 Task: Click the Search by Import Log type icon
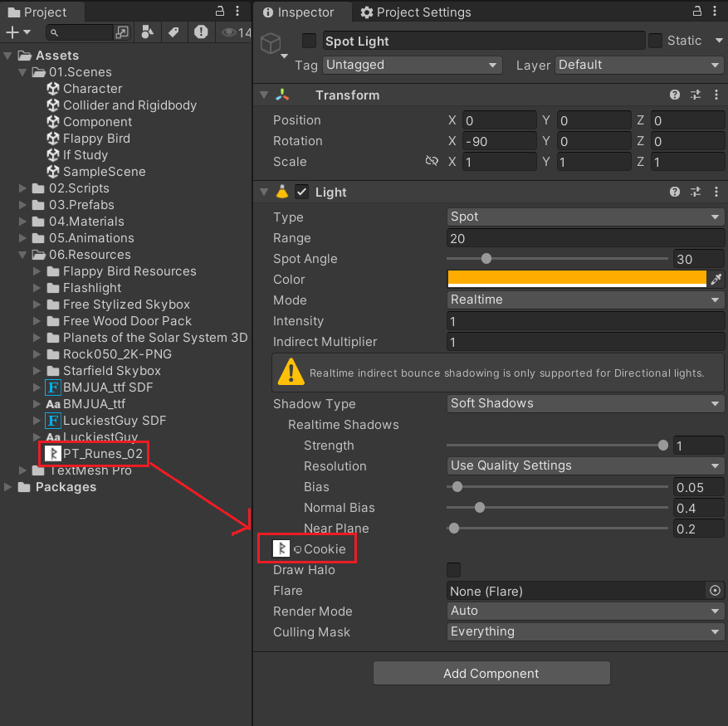click(201, 32)
